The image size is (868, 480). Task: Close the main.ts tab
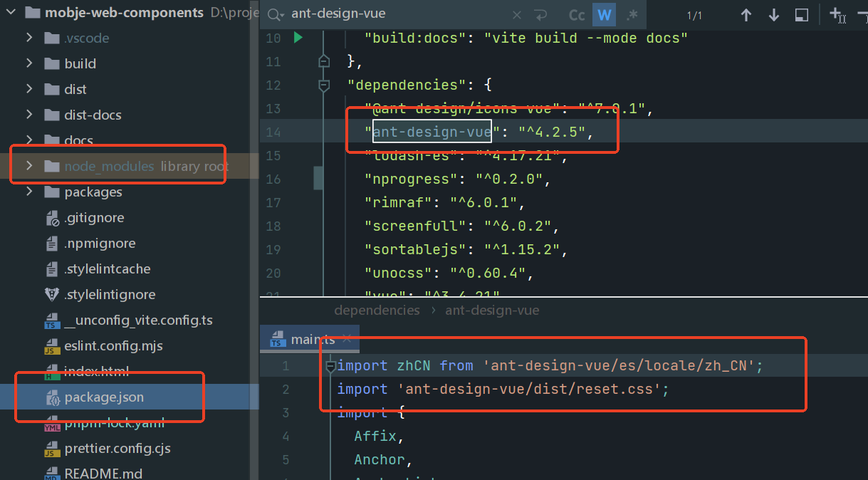tap(347, 339)
